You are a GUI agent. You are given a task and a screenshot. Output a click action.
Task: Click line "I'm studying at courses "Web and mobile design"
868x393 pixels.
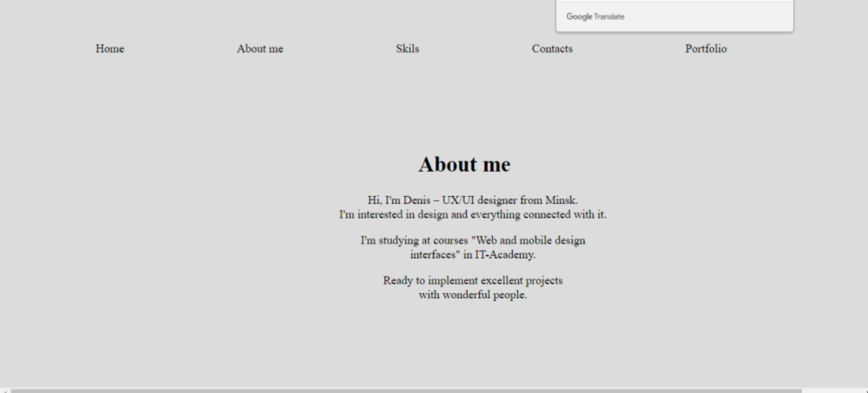pyautogui.click(x=473, y=240)
